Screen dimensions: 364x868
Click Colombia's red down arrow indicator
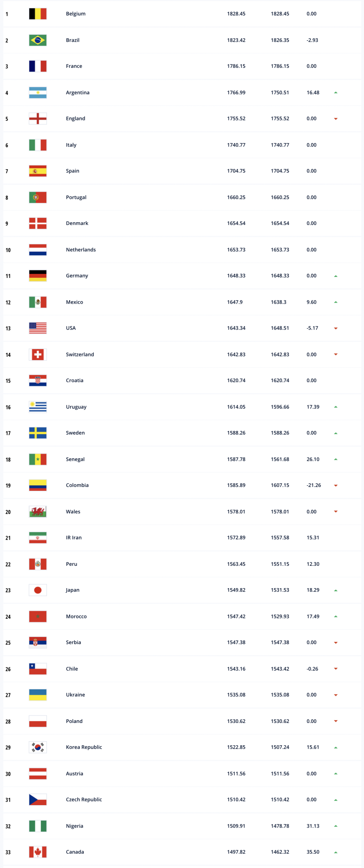coord(336,486)
